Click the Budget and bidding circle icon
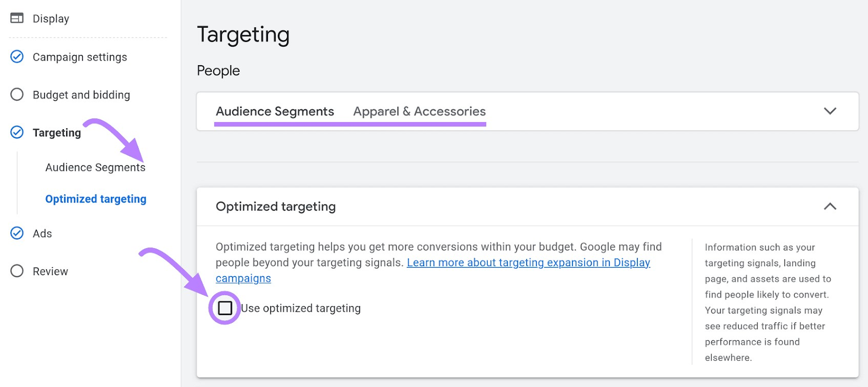 (17, 94)
